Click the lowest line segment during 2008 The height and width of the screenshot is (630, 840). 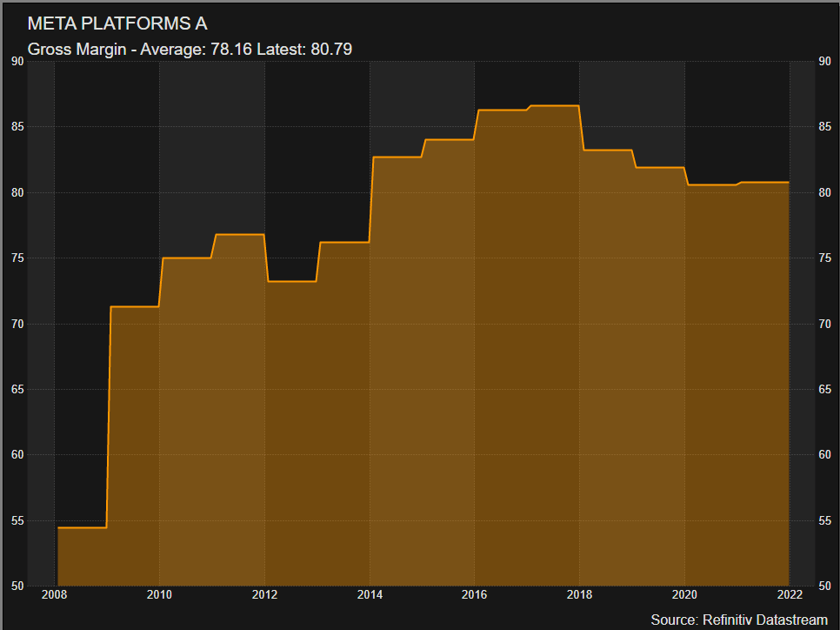82,527
